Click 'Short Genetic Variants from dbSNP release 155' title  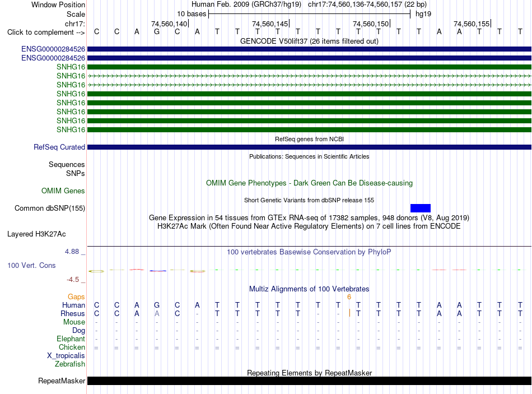(x=309, y=201)
